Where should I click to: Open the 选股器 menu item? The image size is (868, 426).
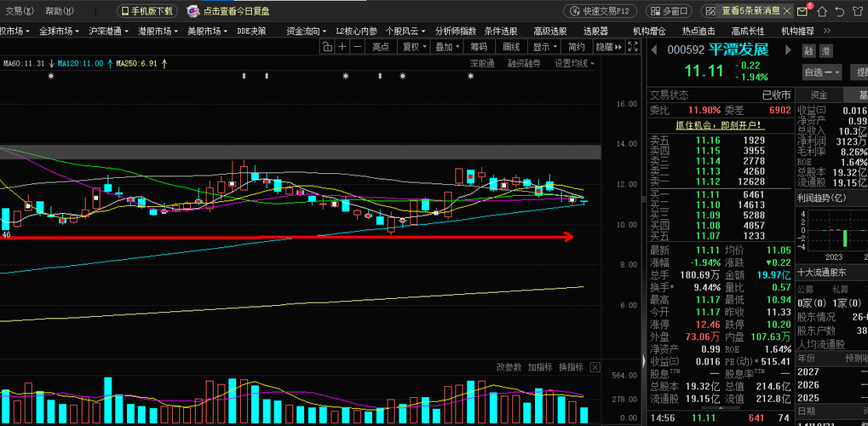[x=595, y=31]
